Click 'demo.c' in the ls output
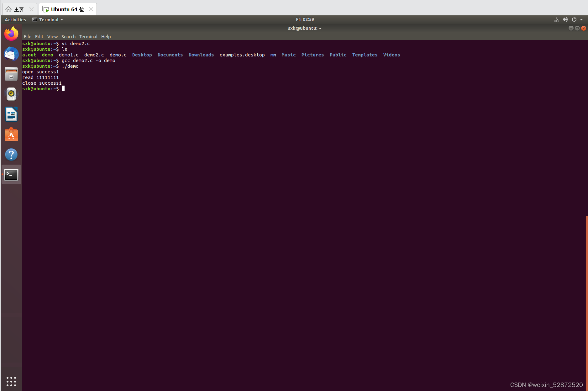 pyautogui.click(x=118, y=55)
